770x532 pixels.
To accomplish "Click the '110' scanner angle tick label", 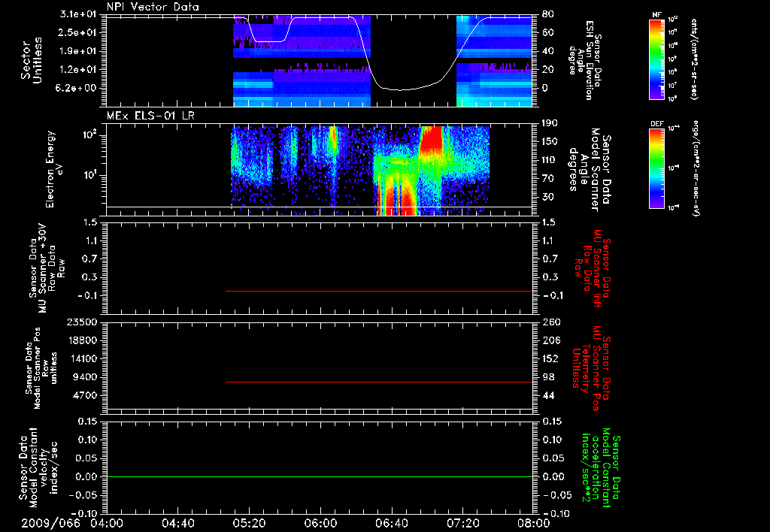I will click(x=551, y=160).
